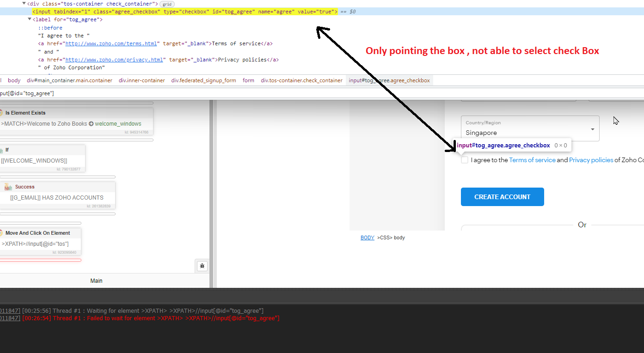Click the grid badge beside the tos-container div
Image resolution: width=644 pixels, height=353 pixels.
point(166,4)
